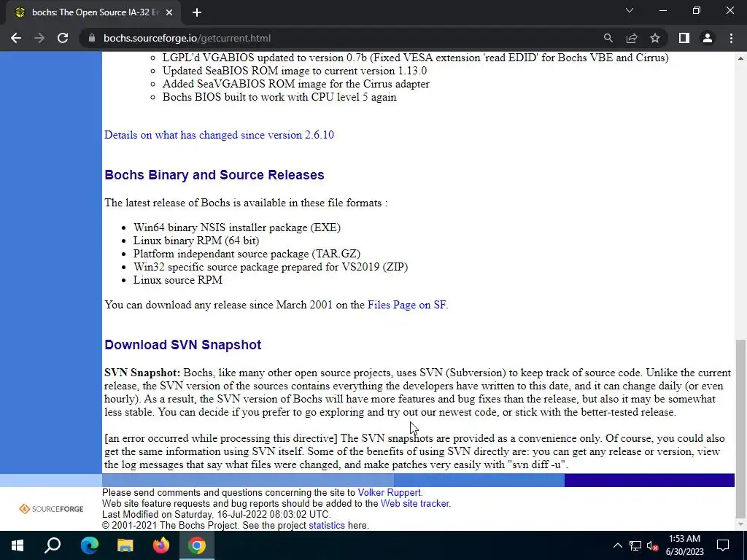Open the clock and date flyout
This screenshot has height=560, width=747.
[x=684, y=545]
